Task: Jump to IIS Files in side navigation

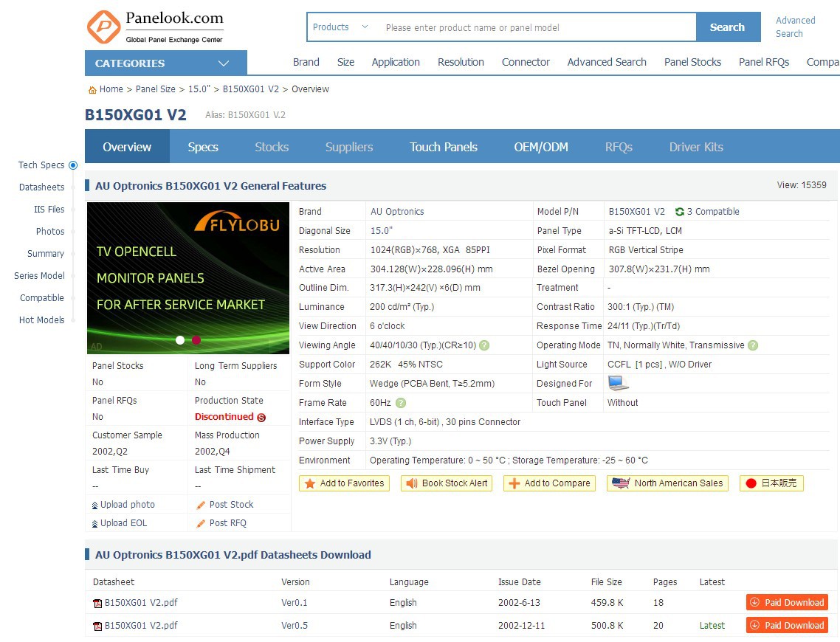Action: pos(49,210)
